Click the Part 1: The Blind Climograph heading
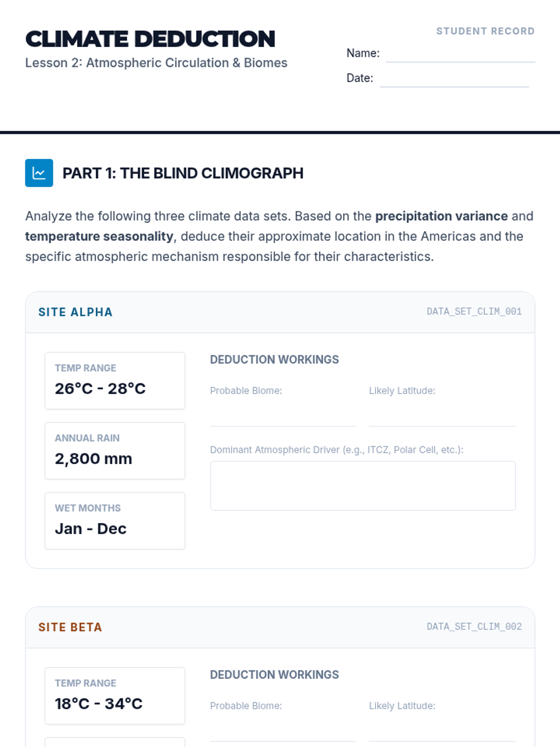Image resolution: width=560 pixels, height=747 pixels. 183,173
